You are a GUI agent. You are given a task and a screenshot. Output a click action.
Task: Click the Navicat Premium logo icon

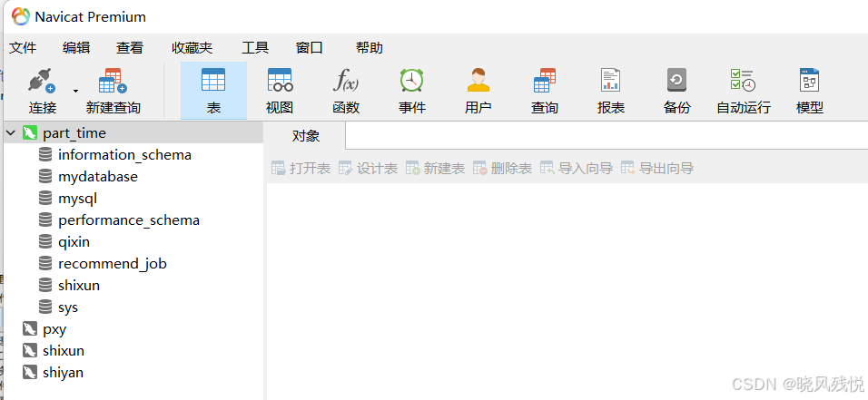(21, 16)
